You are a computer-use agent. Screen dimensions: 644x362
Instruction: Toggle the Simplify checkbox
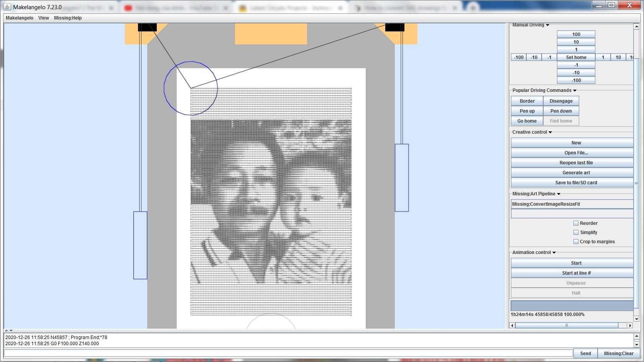click(576, 232)
